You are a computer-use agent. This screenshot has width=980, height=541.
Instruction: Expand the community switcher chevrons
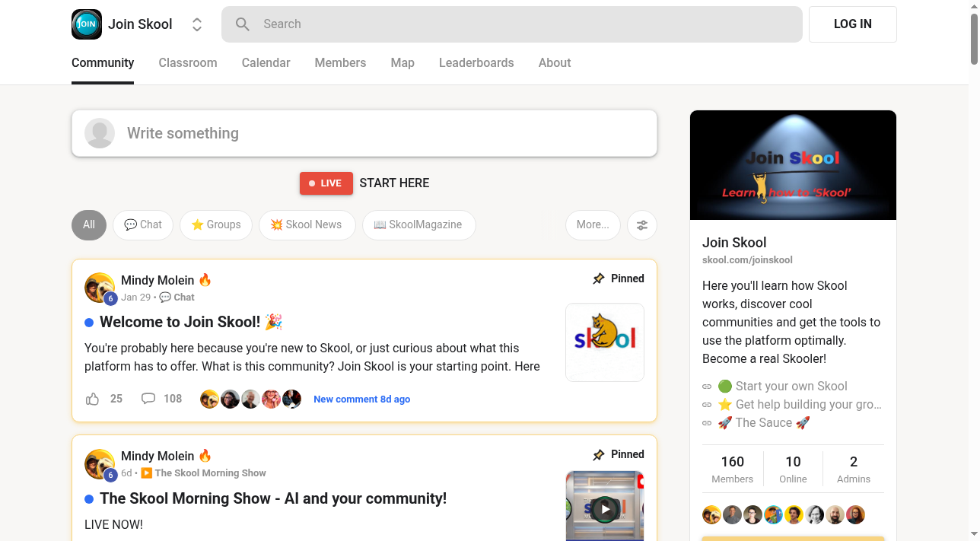(x=197, y=24)
